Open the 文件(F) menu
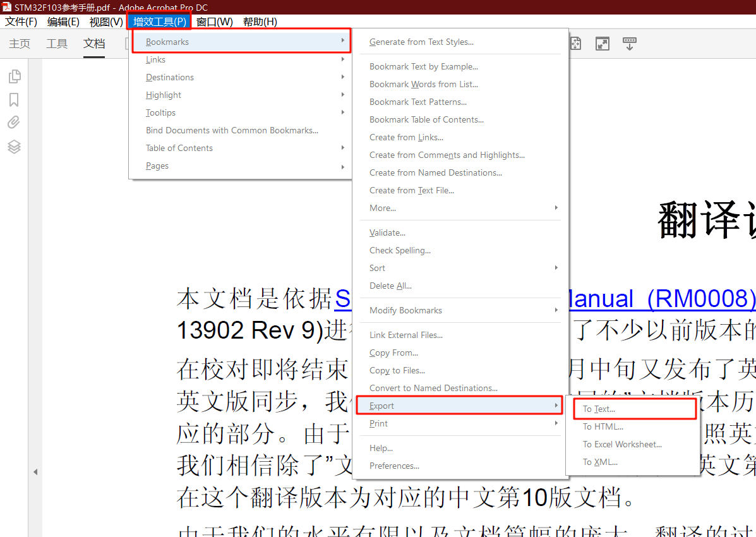 tap(21, 21)
